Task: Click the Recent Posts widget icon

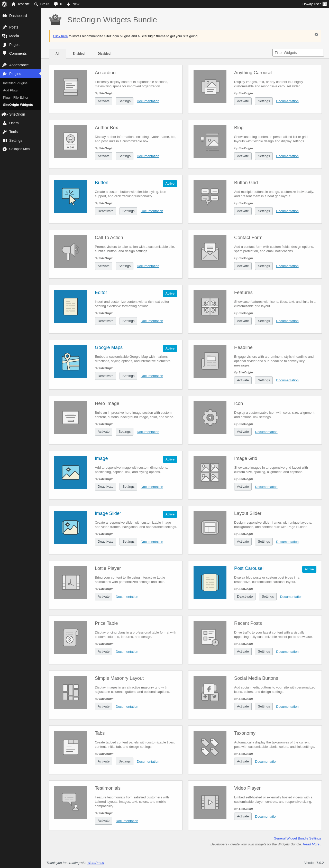Action: 210,637
